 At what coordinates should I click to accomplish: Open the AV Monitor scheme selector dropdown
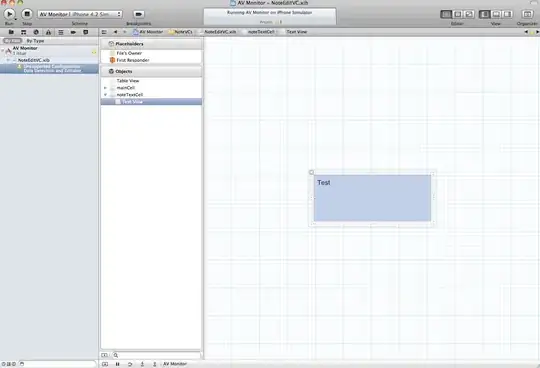(80, 14)
